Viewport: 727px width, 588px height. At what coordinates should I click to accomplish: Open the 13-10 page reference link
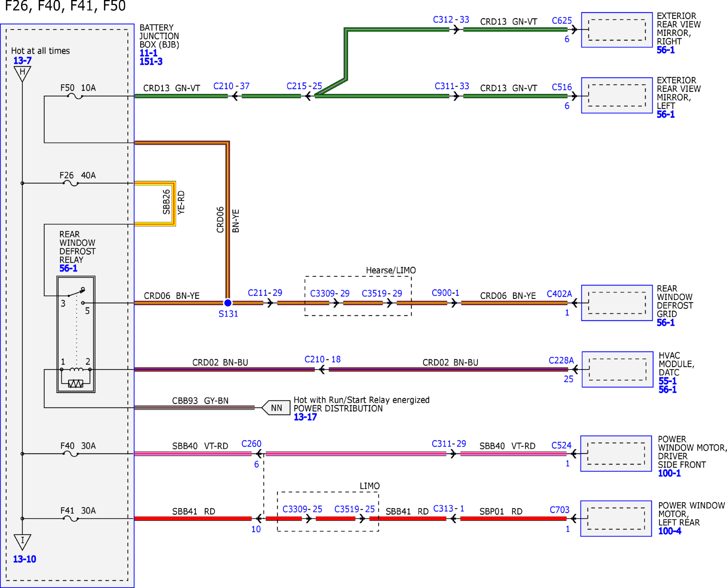coord(25,559)
